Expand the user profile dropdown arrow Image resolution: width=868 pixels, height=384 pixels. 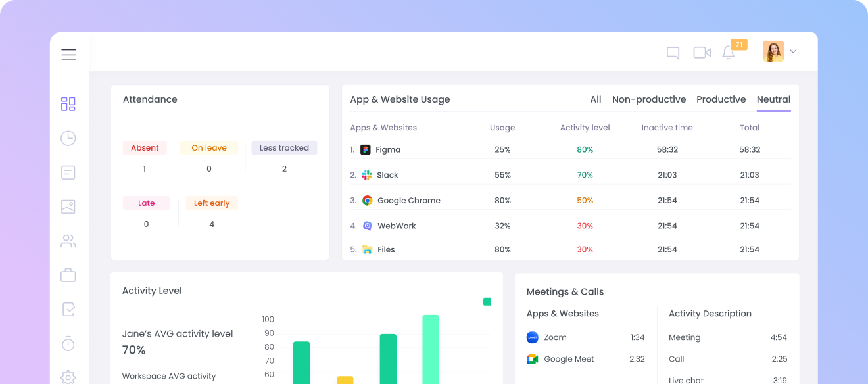(793, 51)
